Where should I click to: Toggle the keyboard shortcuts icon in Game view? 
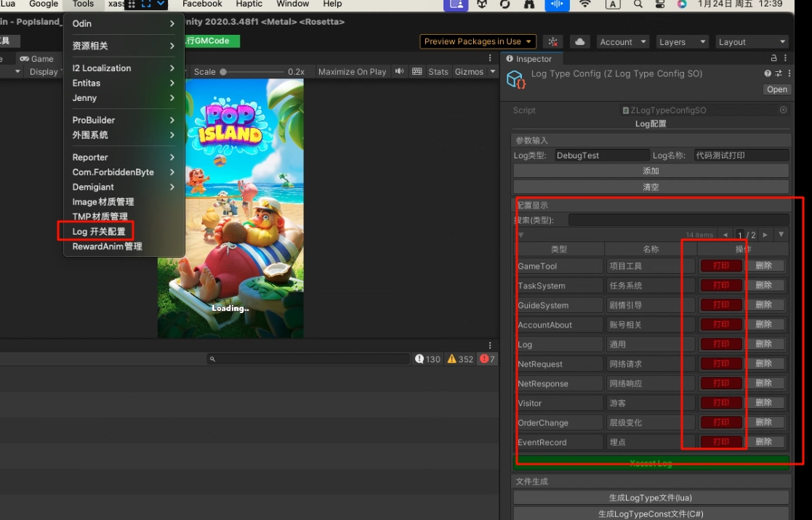coord(417,71)
